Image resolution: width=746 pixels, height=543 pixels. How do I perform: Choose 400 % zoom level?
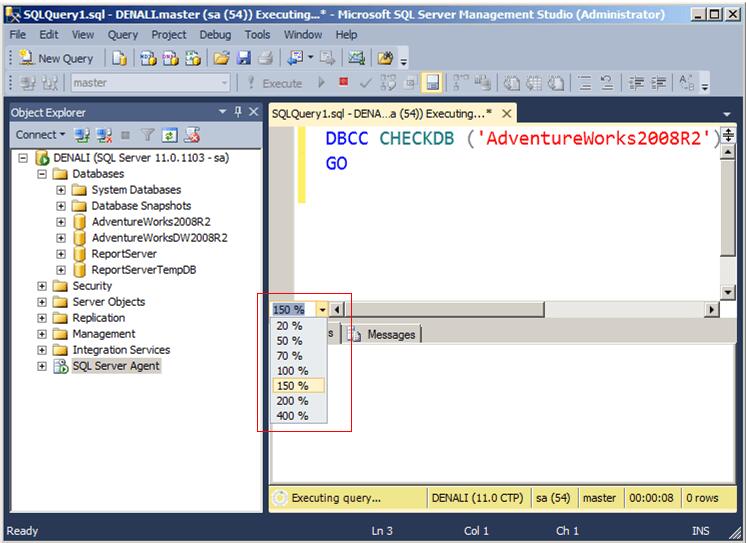click(299, 415)
